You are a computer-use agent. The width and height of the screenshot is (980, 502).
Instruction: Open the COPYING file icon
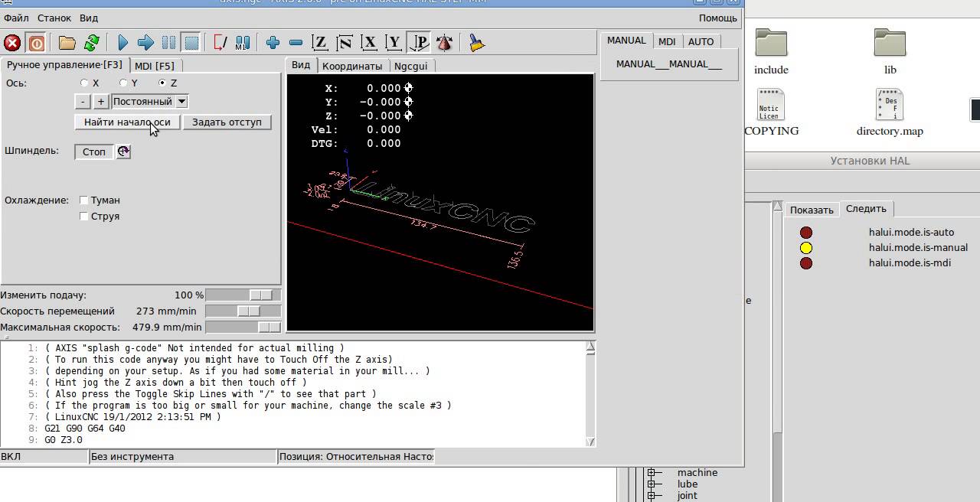point(770,104)
